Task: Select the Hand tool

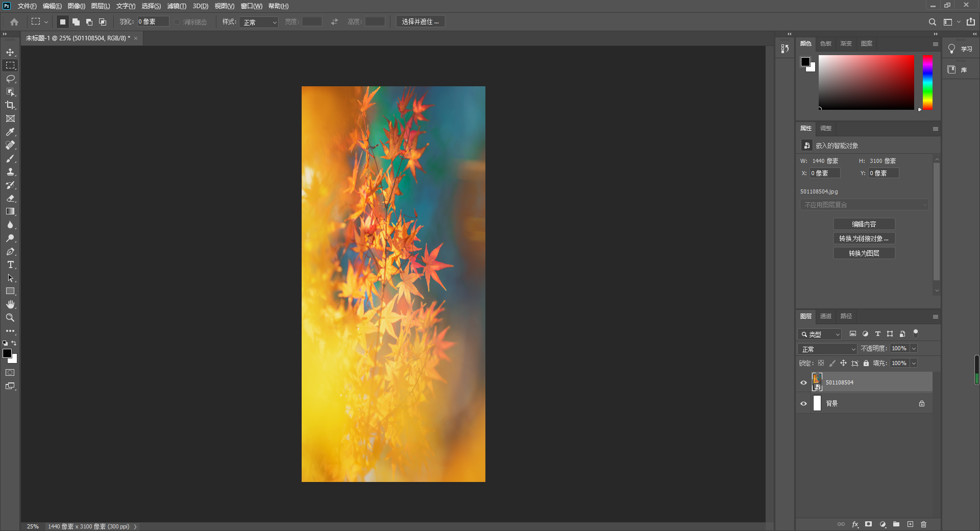Action: pyautogui.click(x=10, y=304)
